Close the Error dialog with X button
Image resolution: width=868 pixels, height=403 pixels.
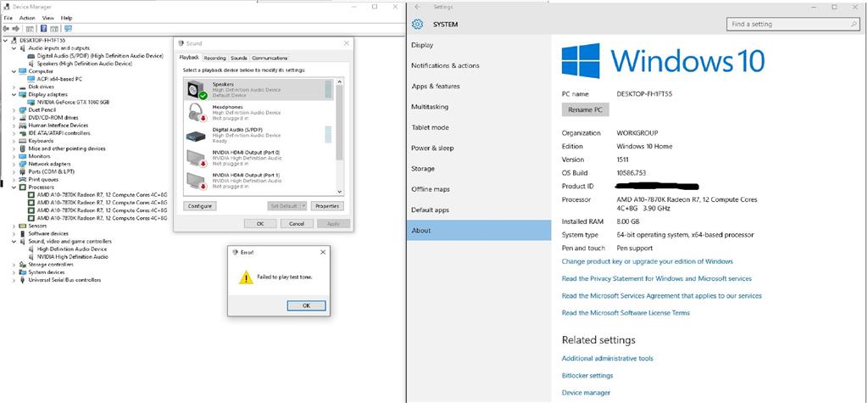323,252
